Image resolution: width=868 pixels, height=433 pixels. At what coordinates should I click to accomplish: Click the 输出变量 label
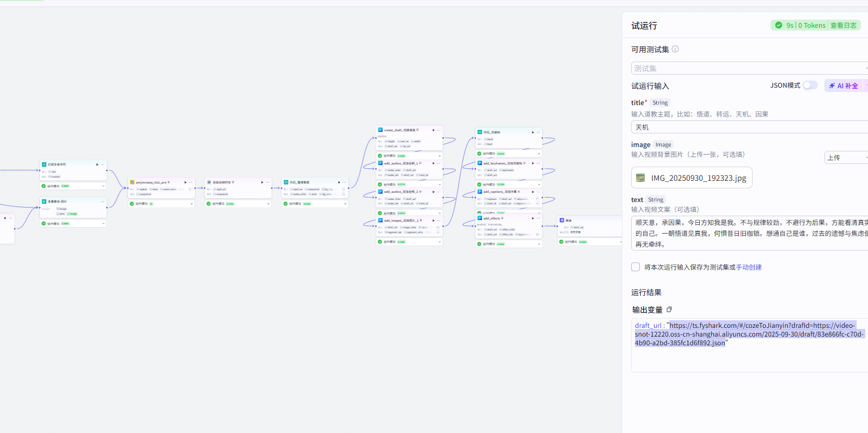tap(647, 309)
